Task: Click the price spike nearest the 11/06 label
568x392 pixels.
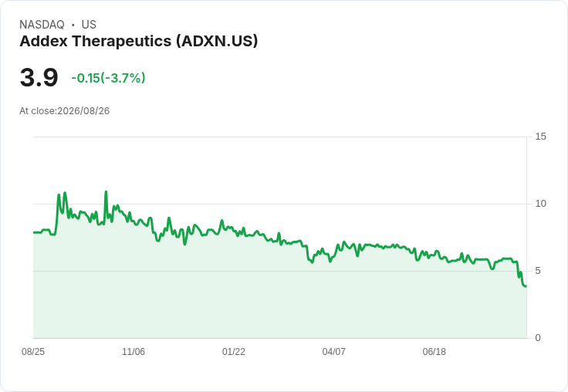Action: click(106, 191)
